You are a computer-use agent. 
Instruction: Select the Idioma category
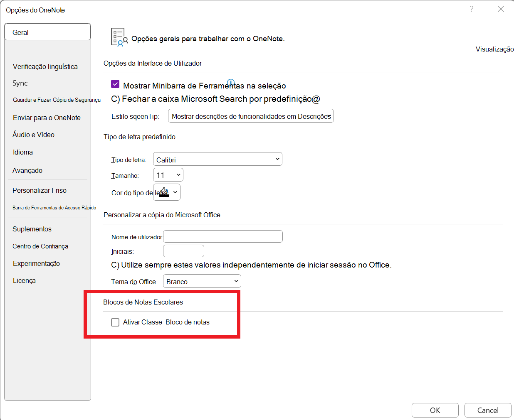click(x=23, y=152)
